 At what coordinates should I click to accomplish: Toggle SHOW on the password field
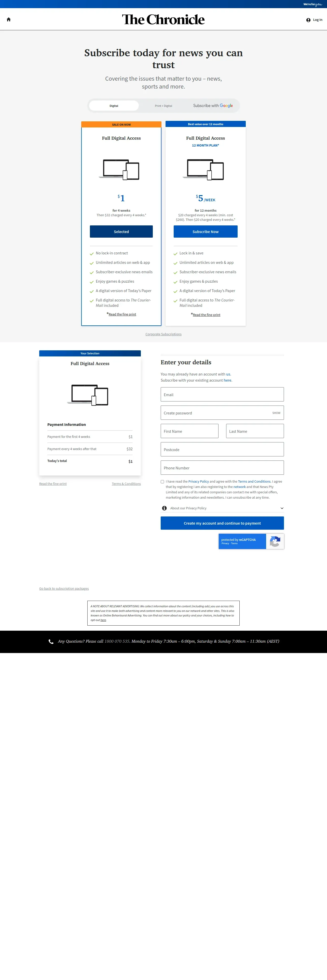[x=276, y=413]
